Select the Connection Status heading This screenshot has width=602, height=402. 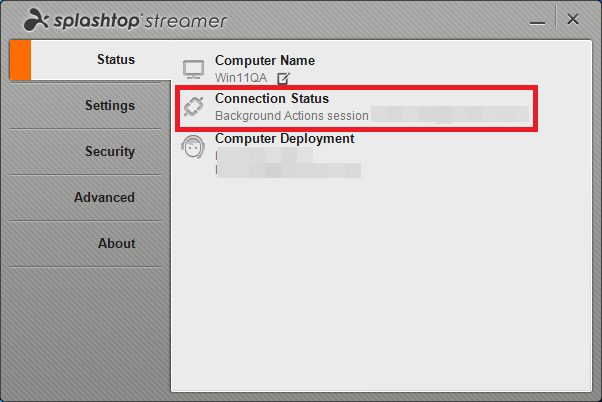272,99
